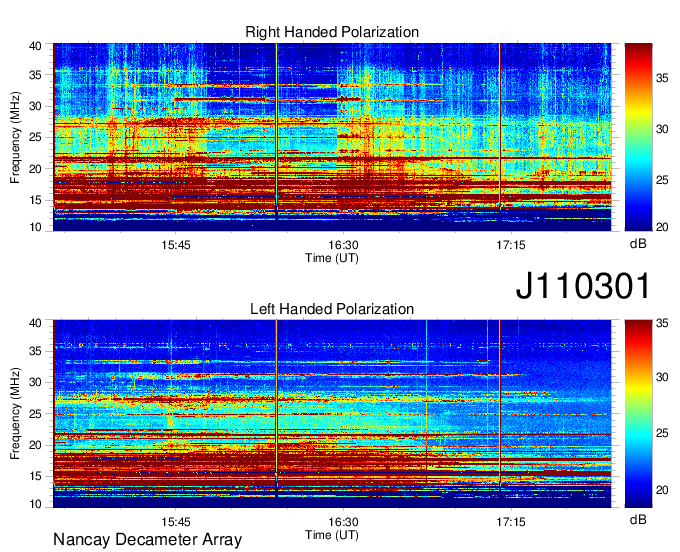Click the 10 MHz tick label on lower plot
This screenshot has height=552, width=680.
click(x=35, y=504)
